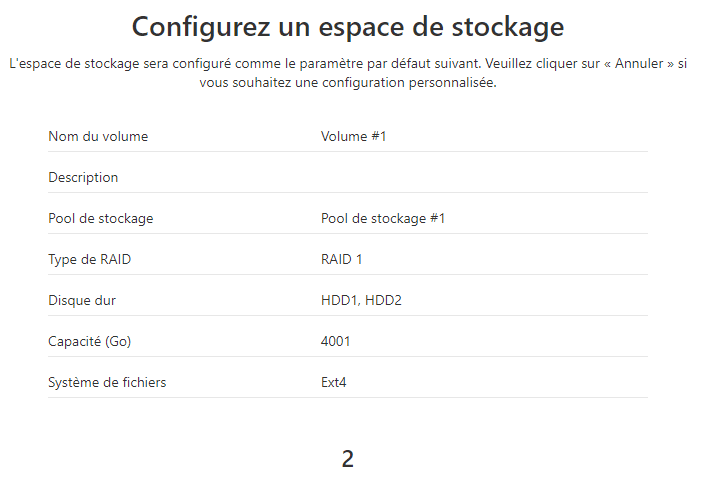Click the step number "2" below the table

tap(348, 459)
